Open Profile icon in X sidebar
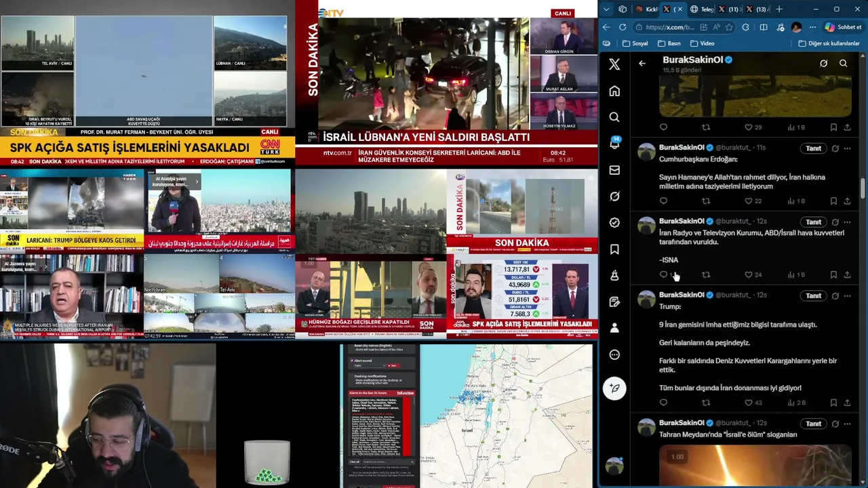The image size is (868, 488). coord(614,328)
